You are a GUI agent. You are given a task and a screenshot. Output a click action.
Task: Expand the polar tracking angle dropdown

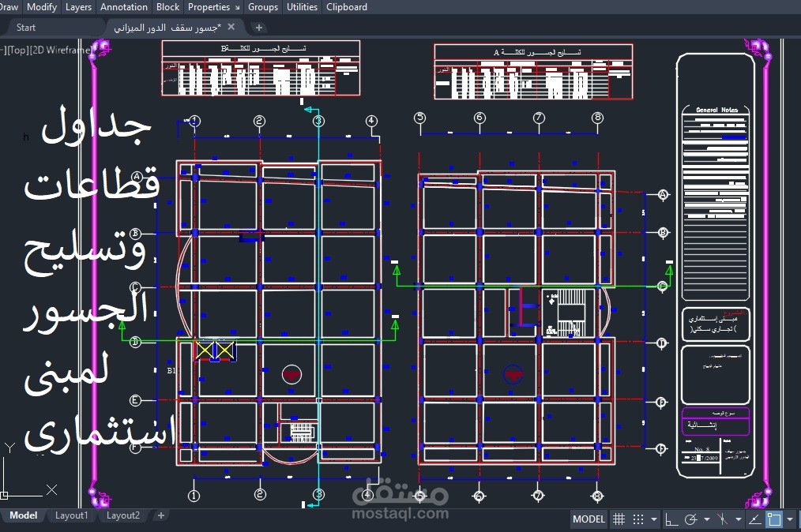point(706,519)
